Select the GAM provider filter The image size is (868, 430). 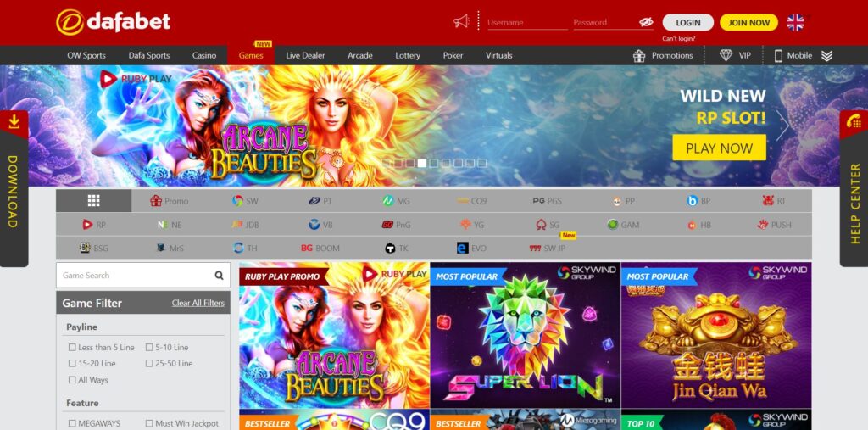(x=623, y=225)
